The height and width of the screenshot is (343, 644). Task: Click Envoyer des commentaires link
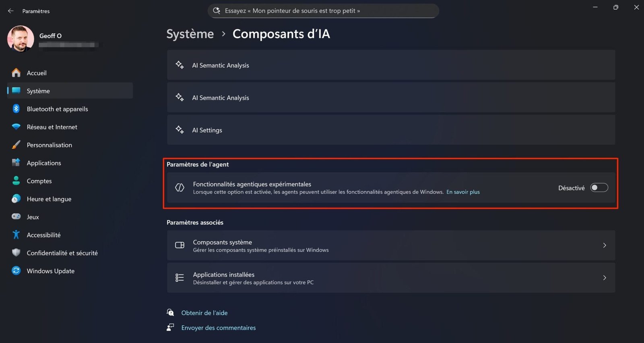click(218, 328)
